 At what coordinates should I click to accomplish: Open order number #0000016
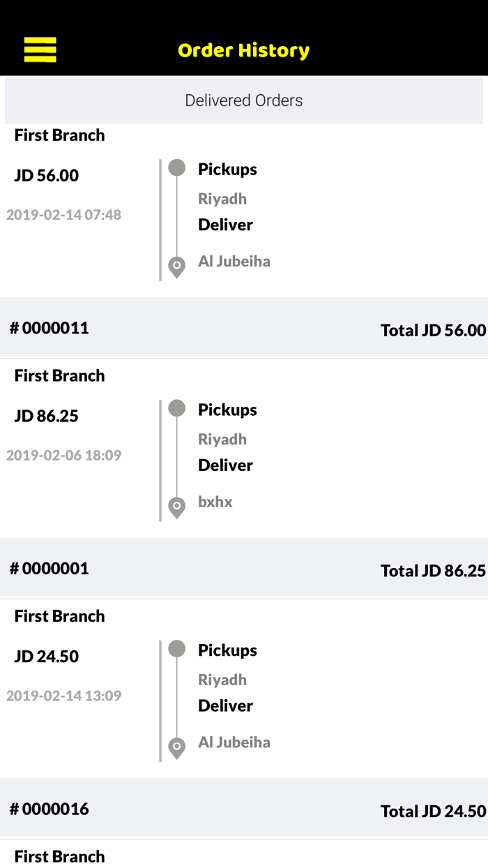[49, 809]
